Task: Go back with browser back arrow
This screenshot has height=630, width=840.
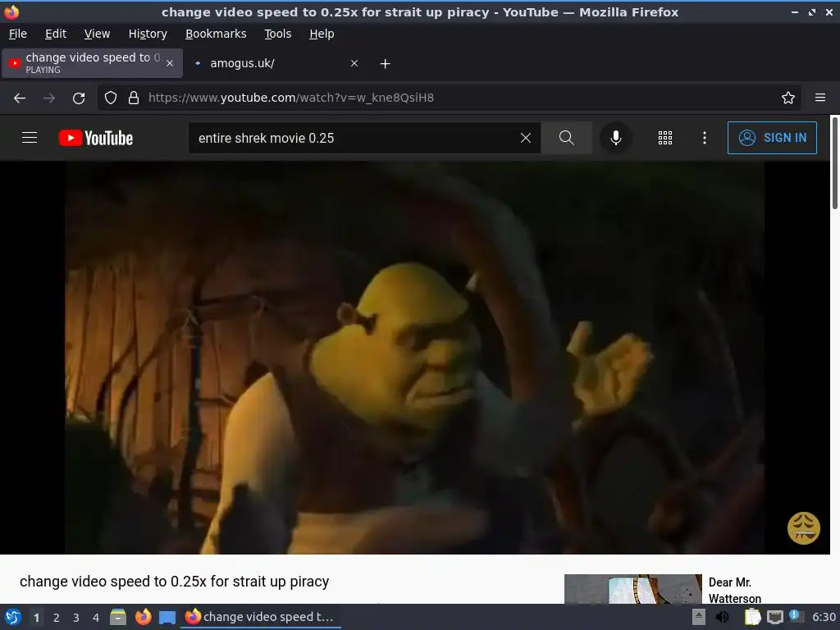Action: tap(20, 98)
